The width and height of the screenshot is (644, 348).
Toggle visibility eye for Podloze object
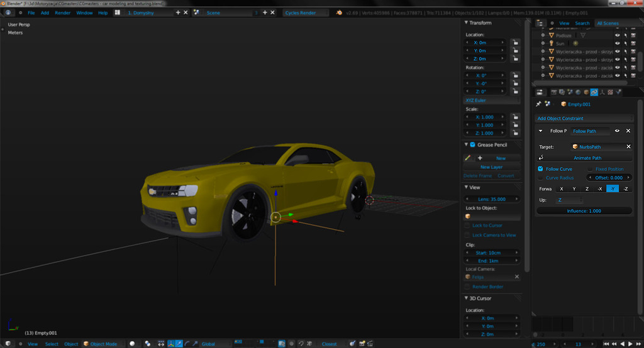(x=618, y=35)
